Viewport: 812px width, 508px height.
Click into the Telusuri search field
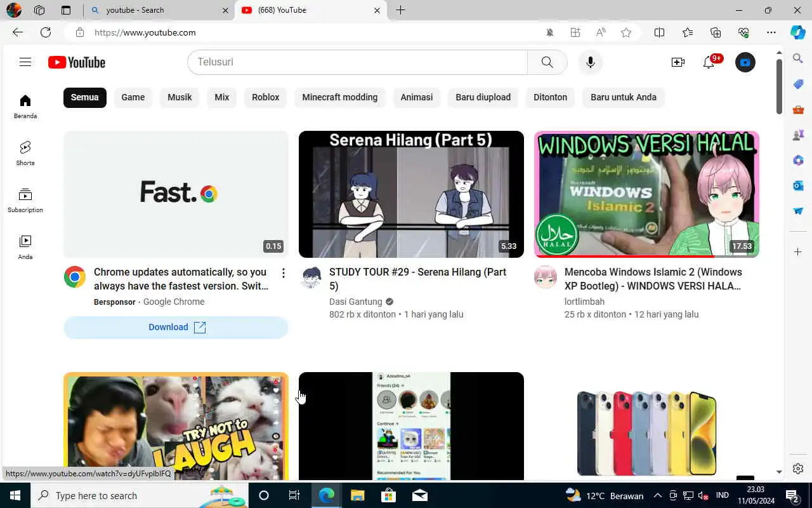click(x=358, y=62)
